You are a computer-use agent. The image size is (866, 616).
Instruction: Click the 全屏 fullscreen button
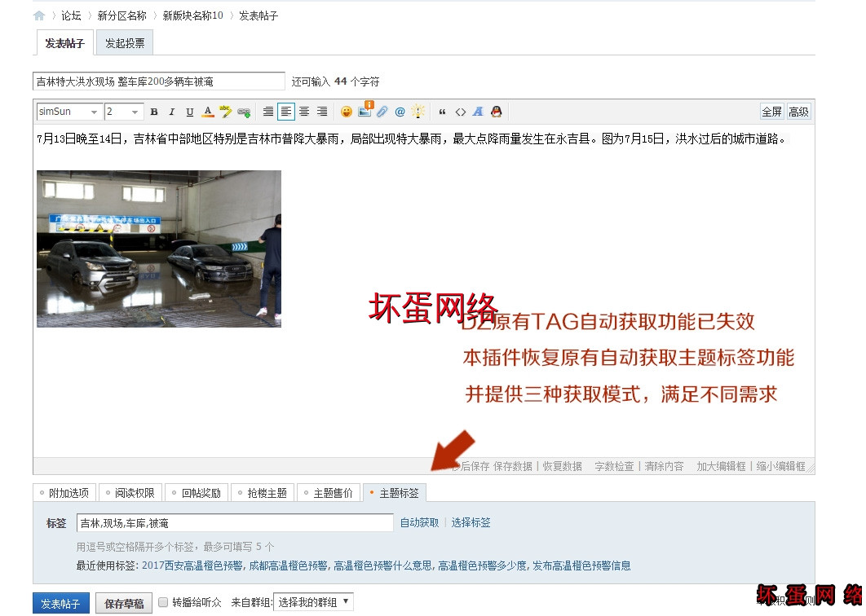tap(771, 112)
